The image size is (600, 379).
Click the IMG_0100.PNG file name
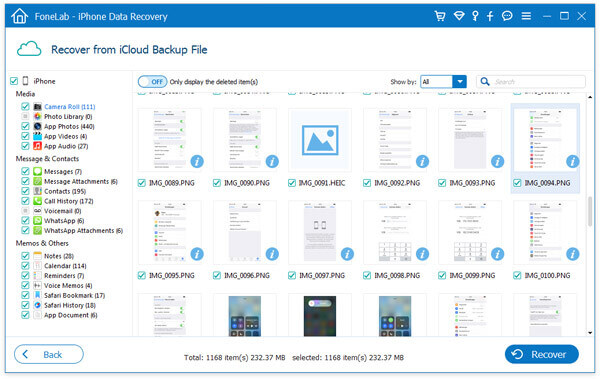pyautogui.click(x=547, y=275)
